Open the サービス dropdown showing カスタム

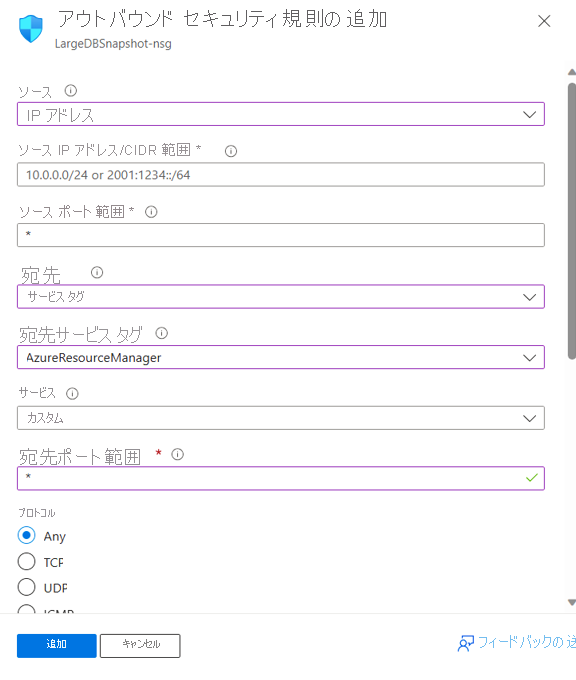(281, 418)
